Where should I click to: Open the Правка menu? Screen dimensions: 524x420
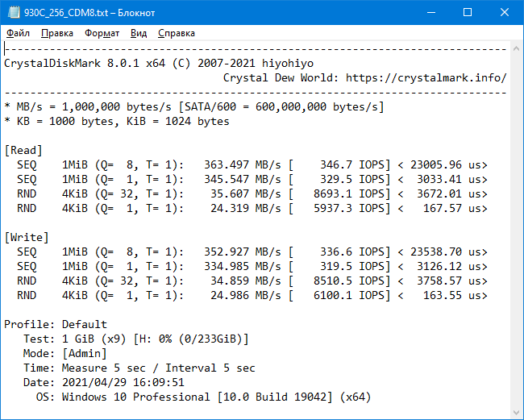pyautogui.click(x=57, y=33)
